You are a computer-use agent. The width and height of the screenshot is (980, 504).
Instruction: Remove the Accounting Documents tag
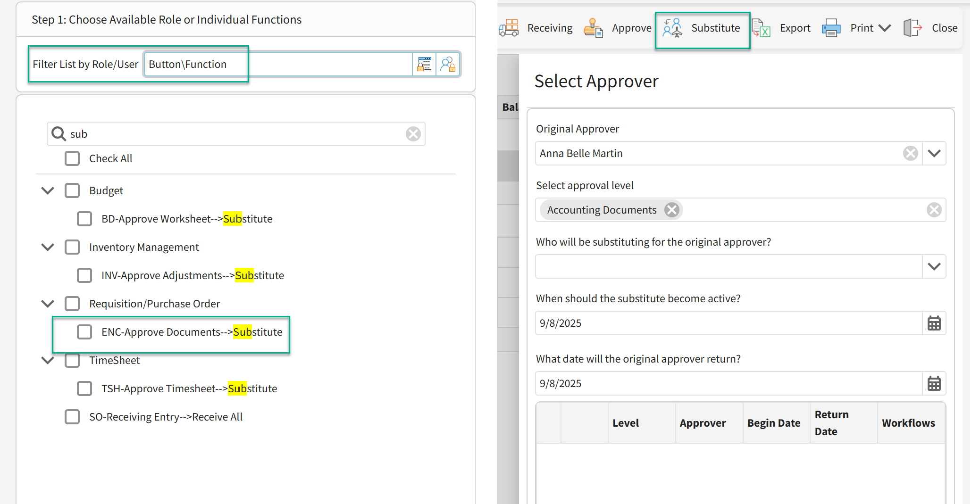[x=671, y=210]
